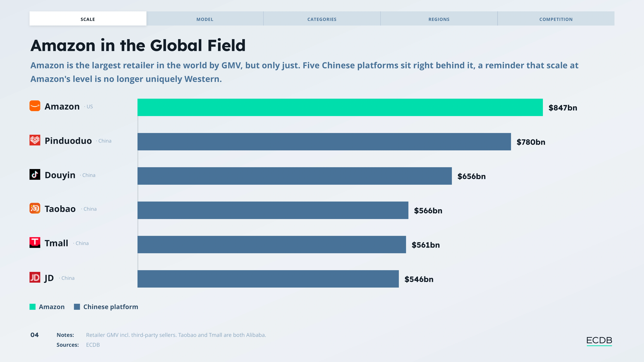Viewport: 644px width, 362px height.
Task: Click the 'China' tag next to Pinduoduo
Action: (x=105, y=141)
